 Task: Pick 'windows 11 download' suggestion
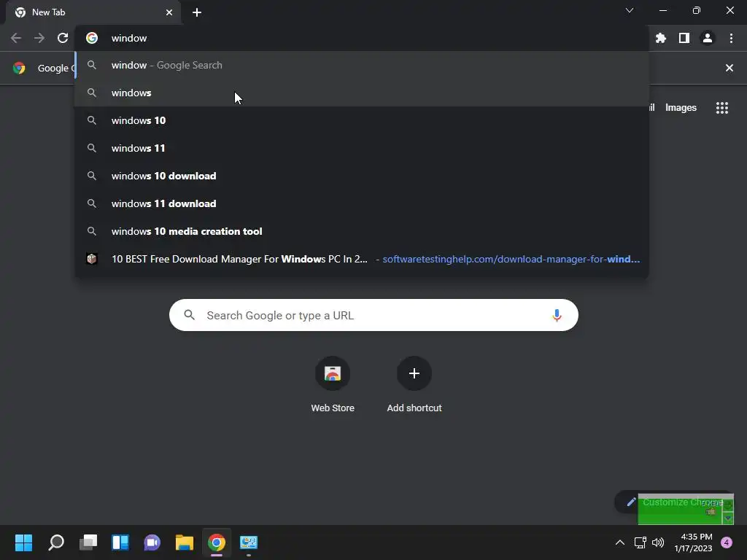point(362,203)
